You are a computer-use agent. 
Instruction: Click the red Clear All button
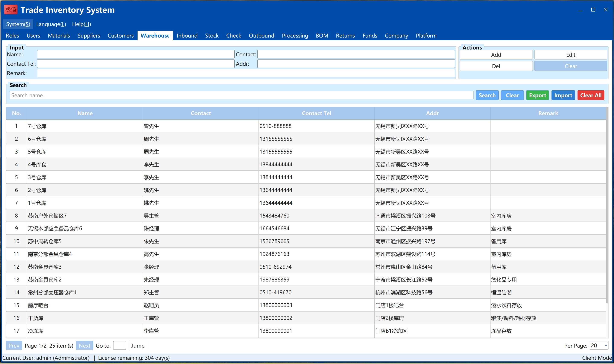click(x=591, y=95)
